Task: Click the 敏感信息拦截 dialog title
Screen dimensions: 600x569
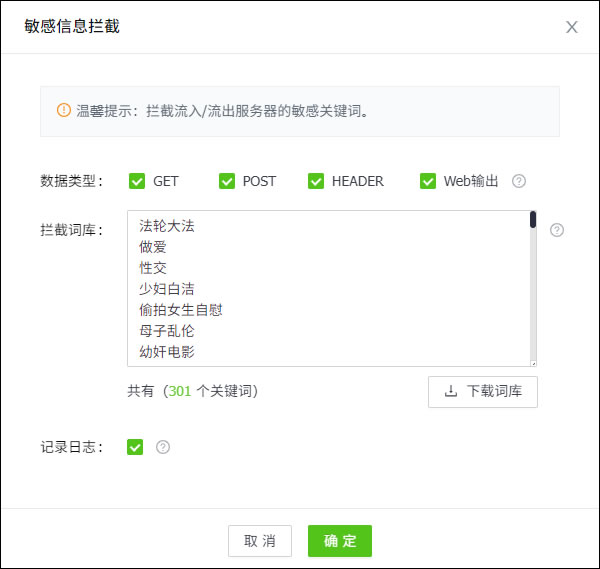Action: click(72, 27)
